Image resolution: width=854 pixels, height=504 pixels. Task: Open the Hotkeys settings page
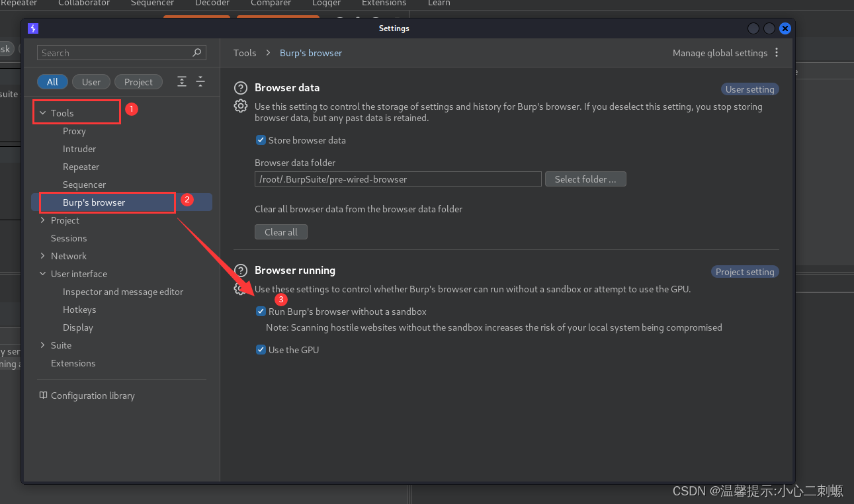pyautogui.click(x=79, y=310)
